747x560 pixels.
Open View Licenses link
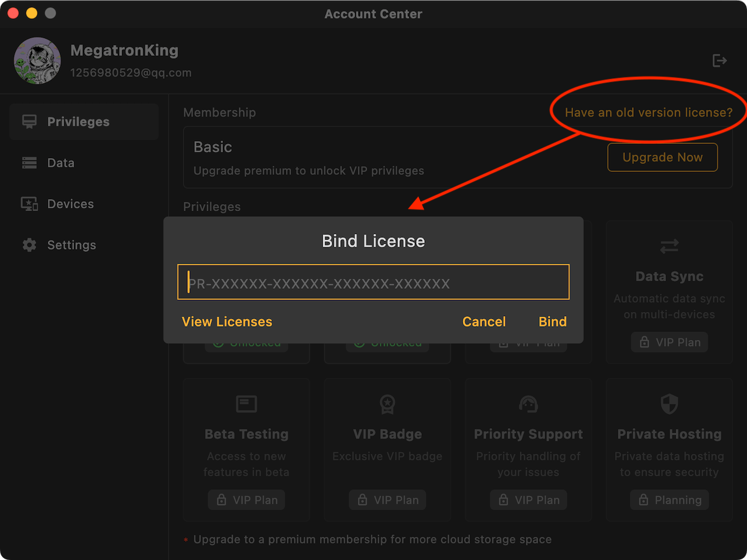[x=227, y=322]
